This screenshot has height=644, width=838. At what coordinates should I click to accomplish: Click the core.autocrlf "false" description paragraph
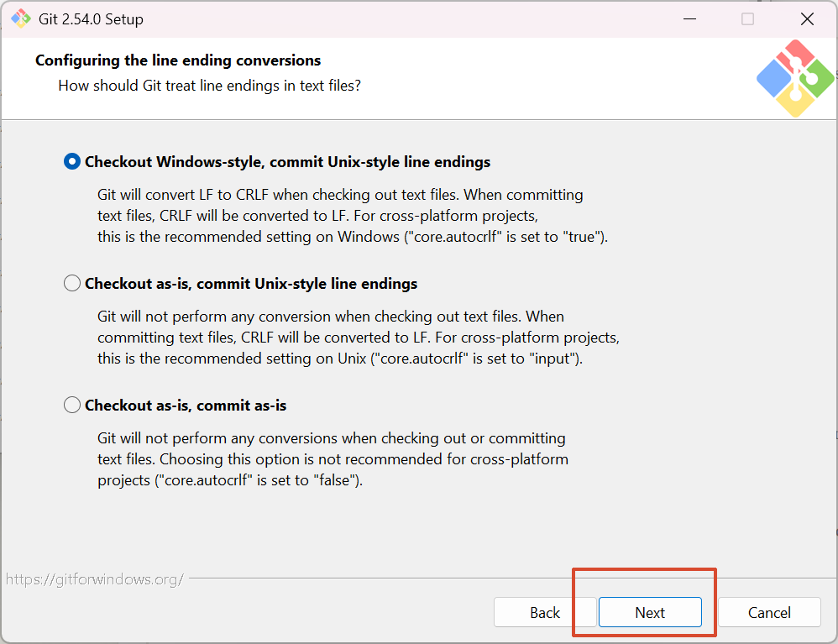tap(333, 459)
